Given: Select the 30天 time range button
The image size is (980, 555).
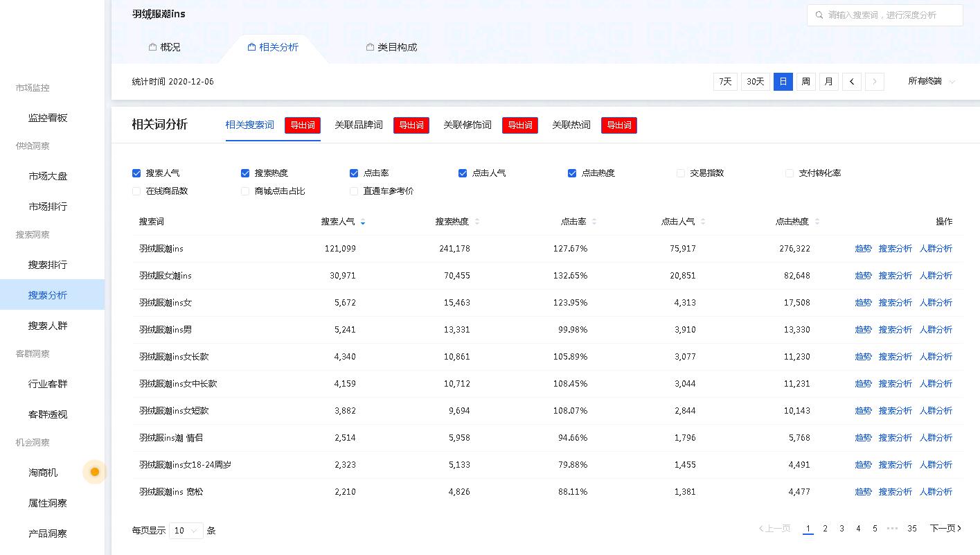Looking at the screenshot, I should point(756,82).
